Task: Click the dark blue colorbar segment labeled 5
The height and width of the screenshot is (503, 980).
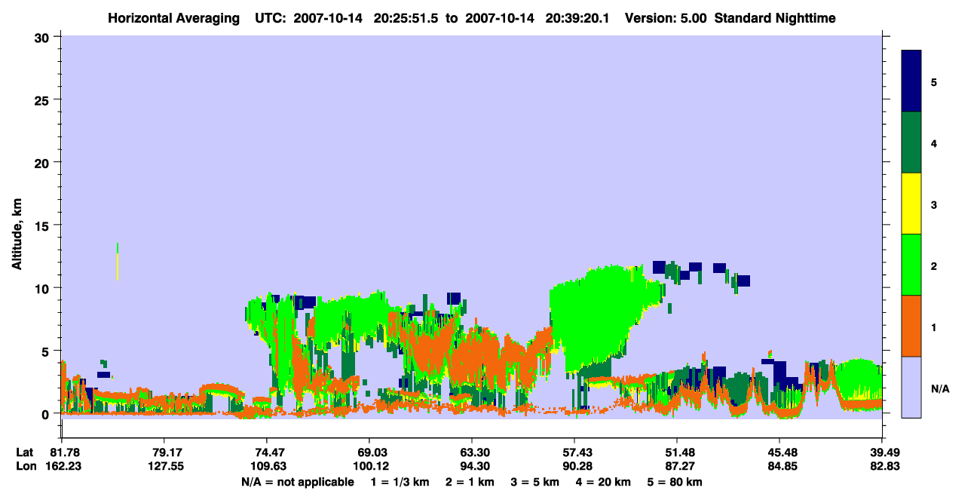Action: pyautogui.click(x=911, y=81)
